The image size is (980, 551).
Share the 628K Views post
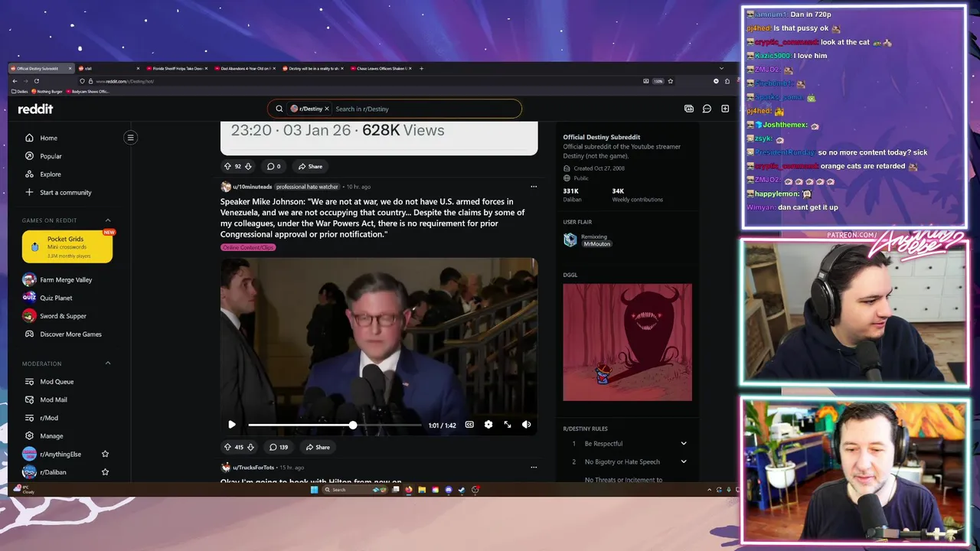coord(310,166)
